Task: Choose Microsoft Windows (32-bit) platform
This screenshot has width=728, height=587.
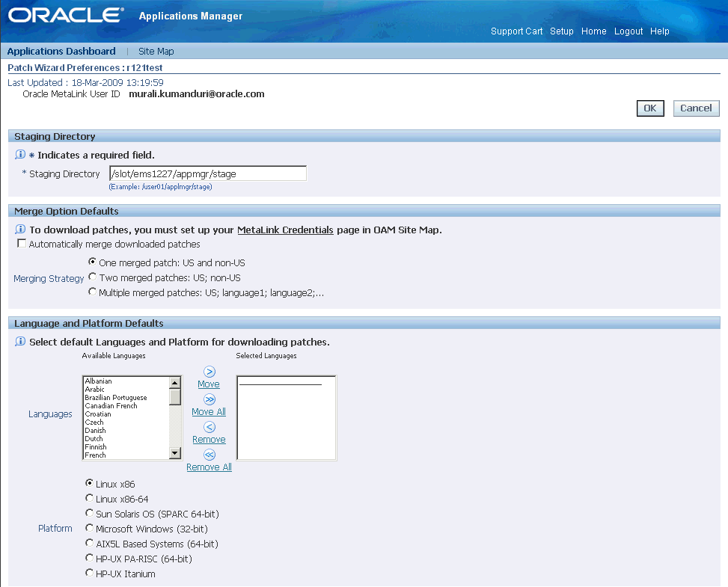Action: click(89, 528)
